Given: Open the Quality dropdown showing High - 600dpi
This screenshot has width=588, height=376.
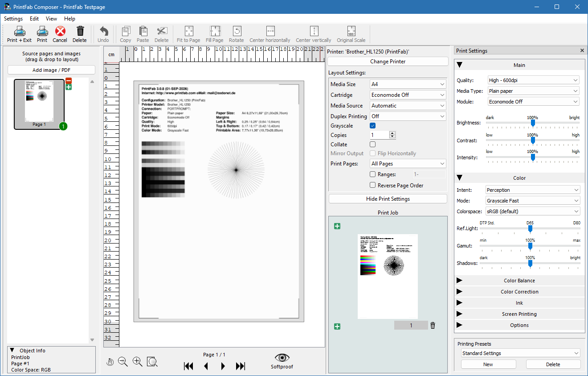Looking at the screenshot, I should pos(533,80).
